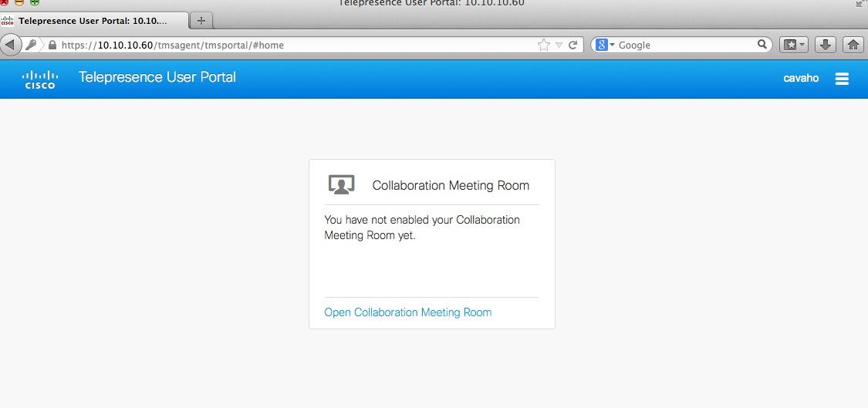Open a new tab with plus button

click(x=201, y=21)
